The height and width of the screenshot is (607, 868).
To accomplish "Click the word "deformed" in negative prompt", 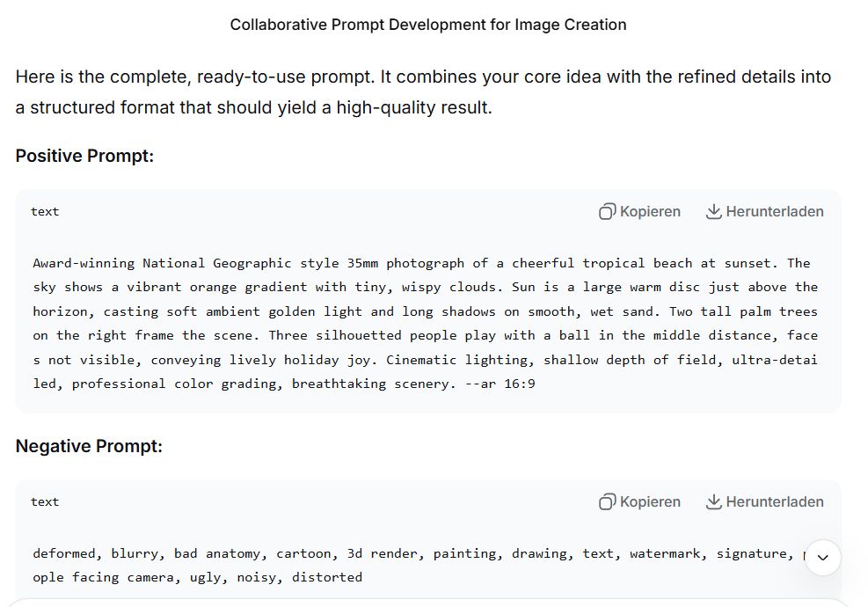I will [x=64, y=553].
